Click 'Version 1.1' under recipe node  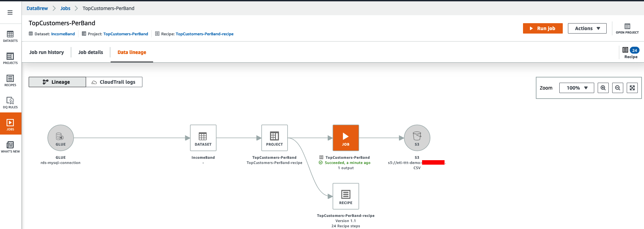point(346,221)
